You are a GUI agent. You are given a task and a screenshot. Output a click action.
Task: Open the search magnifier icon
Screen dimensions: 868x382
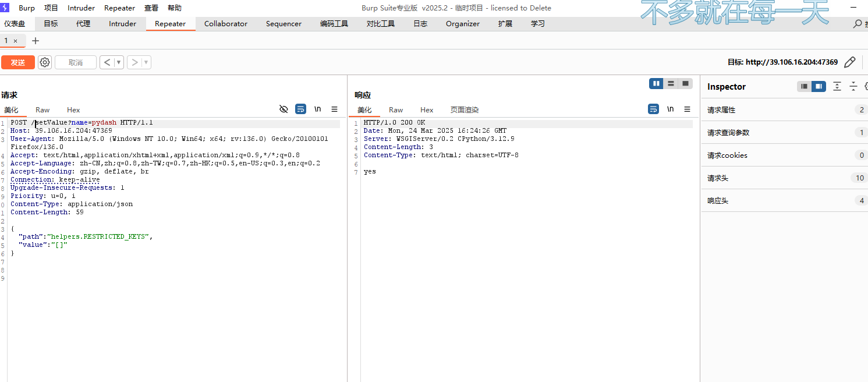click(858, 24)
